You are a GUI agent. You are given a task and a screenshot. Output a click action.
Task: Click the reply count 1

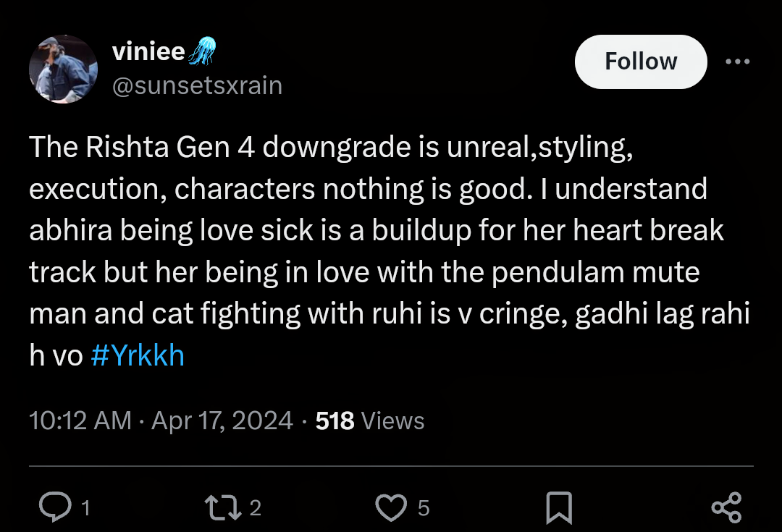(x=85, y=508)
